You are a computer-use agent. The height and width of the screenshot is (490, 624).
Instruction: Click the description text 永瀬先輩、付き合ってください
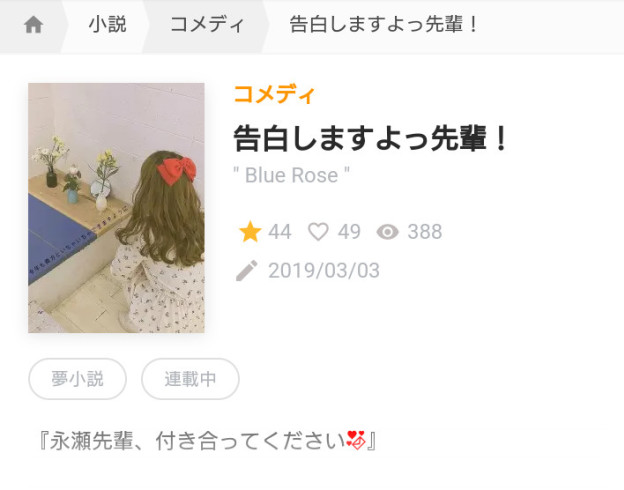pyautogui.click(x=197, y=441)
